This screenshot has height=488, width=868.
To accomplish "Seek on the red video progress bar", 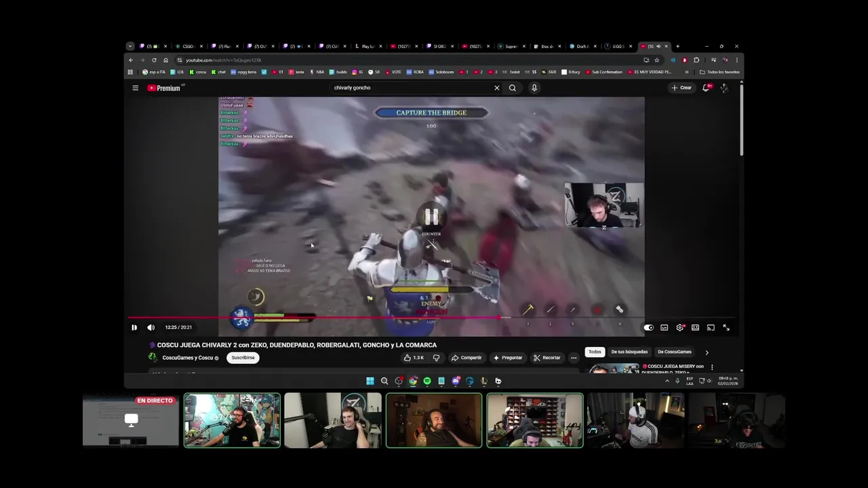I will pyautogui.click(x=431, y=317).
